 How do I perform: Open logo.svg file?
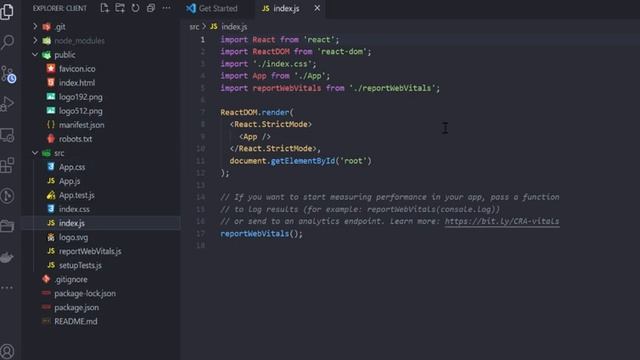[x=73, y=237]
